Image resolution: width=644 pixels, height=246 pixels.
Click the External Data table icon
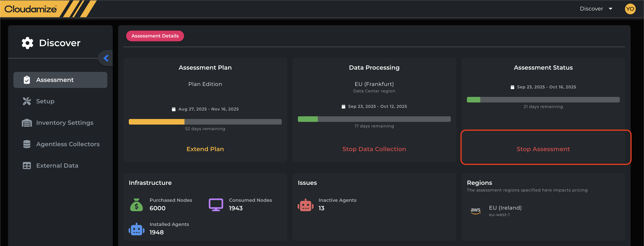coord(27,166)
